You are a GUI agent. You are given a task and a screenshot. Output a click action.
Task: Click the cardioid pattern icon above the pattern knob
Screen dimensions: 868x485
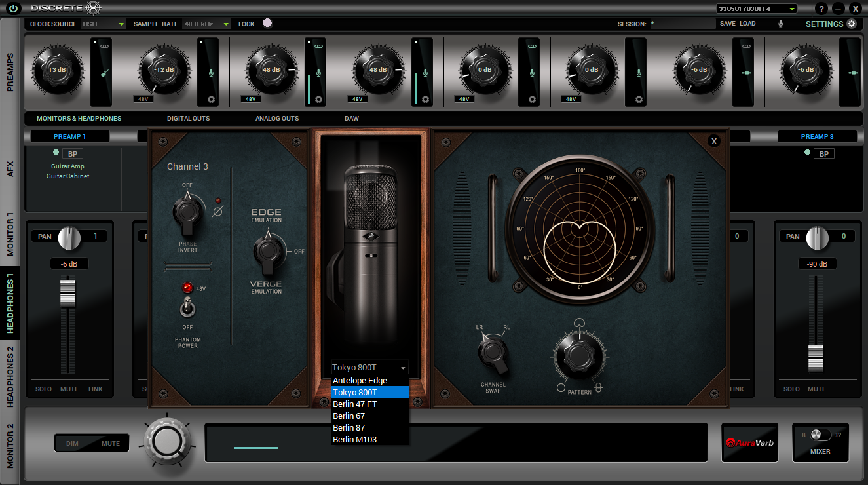click(578, 322)
